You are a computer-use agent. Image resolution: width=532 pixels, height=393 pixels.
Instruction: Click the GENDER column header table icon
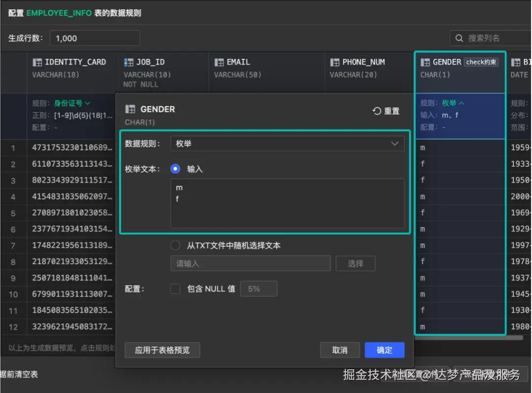tap(425, 62)
